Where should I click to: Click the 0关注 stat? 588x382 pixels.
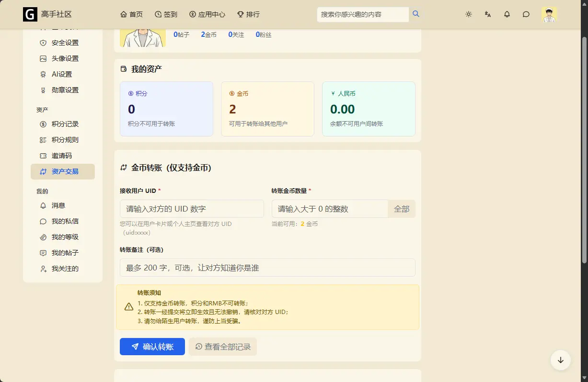click(x=236, y=34)
